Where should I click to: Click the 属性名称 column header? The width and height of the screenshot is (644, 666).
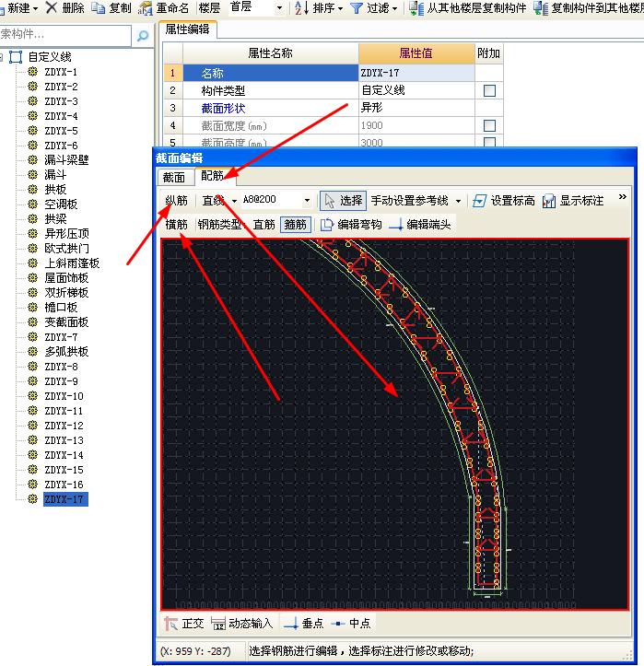point(271,53)
